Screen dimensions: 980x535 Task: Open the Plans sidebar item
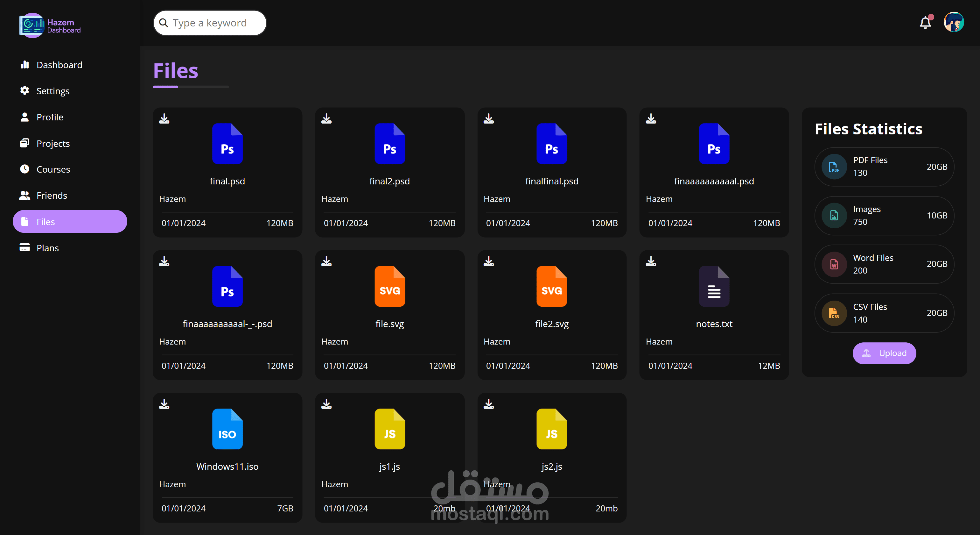pos(47,248)
